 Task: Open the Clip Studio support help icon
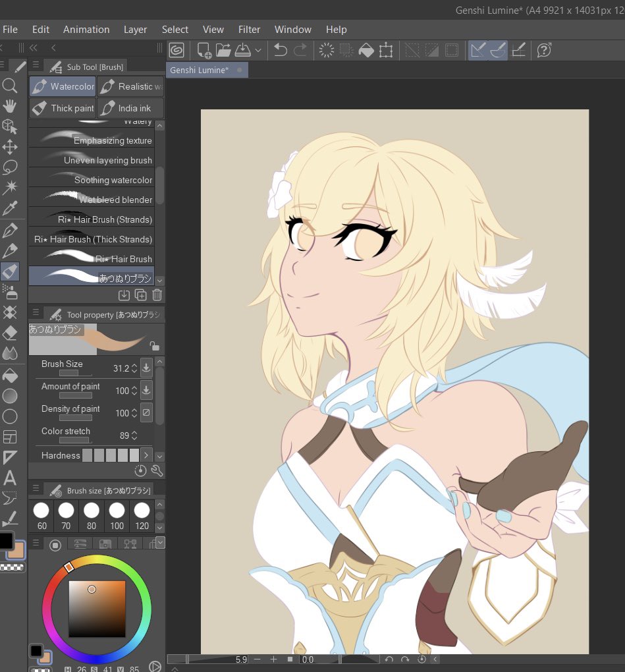544,50
